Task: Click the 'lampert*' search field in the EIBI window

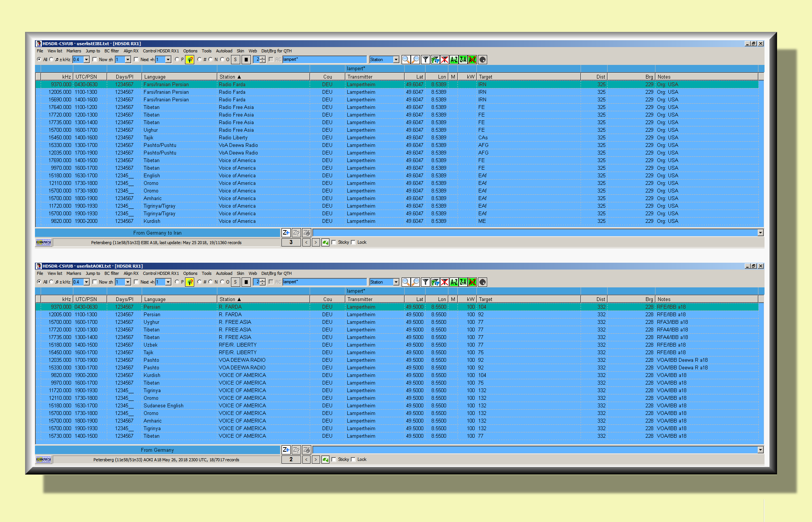Action: pyautogui.click(x=324, y=60)
